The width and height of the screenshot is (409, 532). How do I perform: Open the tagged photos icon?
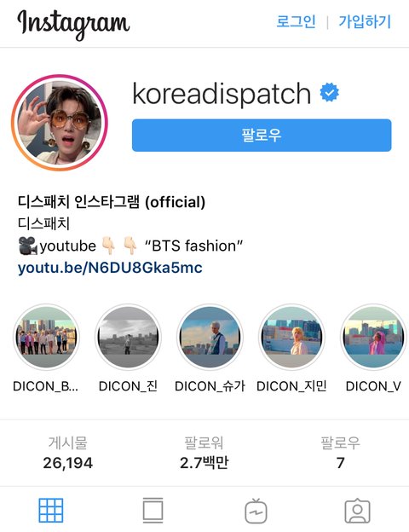(x=358, y=511)
